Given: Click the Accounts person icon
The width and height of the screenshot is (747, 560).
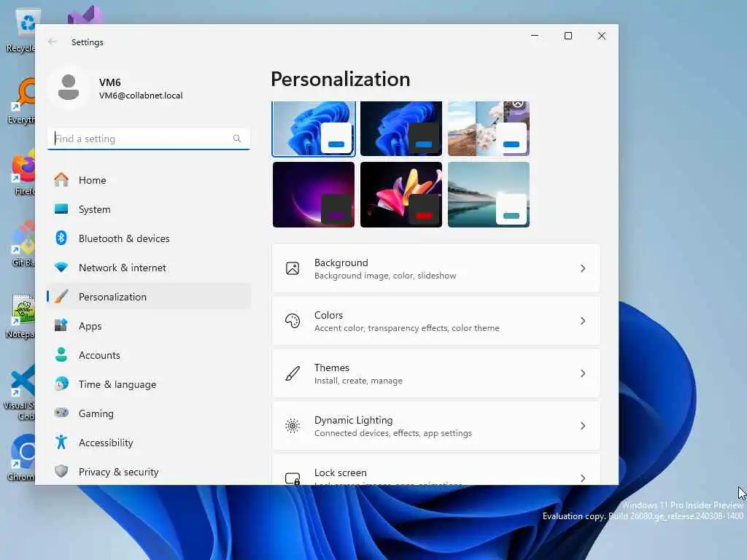Looking at the screenshot, I should coord(61,355).
